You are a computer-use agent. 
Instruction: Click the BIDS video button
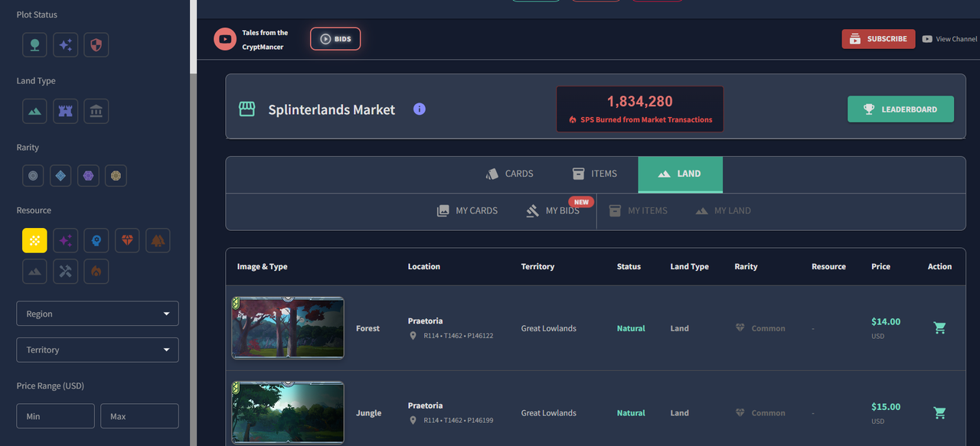tap(335, 39)
